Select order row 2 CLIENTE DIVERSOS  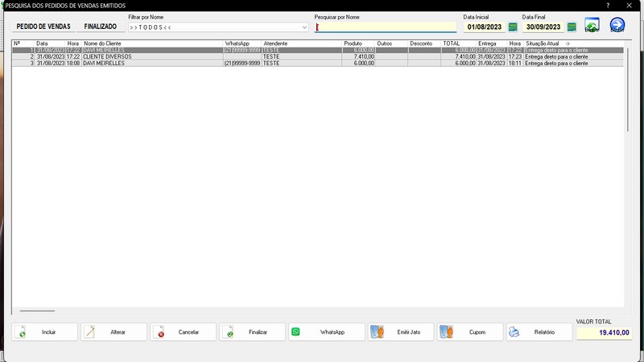(x=317, y=56)
